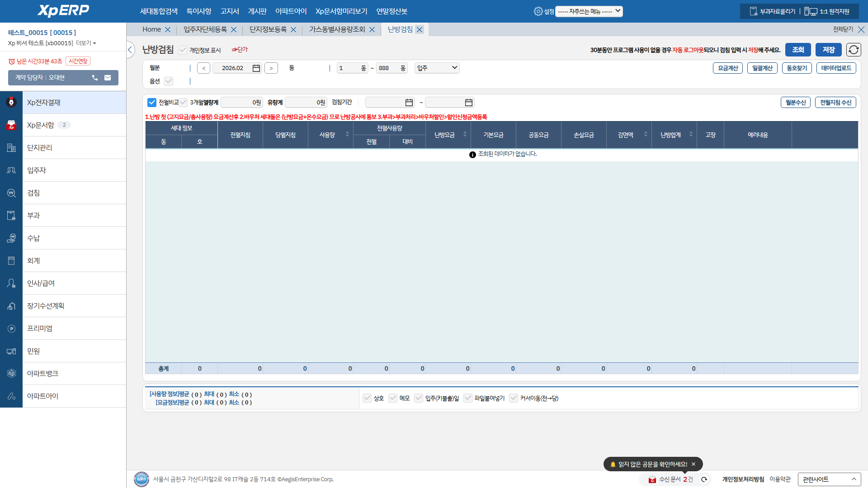Click the starting 동 number input field

(348, 68)
